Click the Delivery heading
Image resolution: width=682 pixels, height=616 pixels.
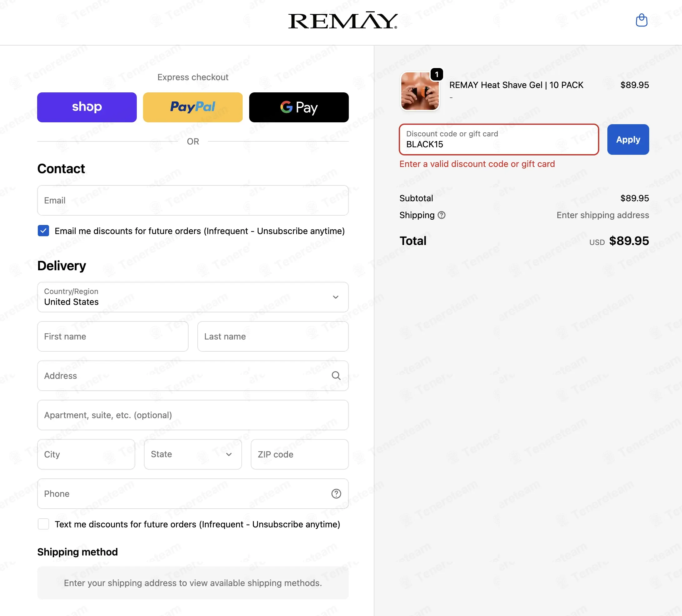click(62, 266)
